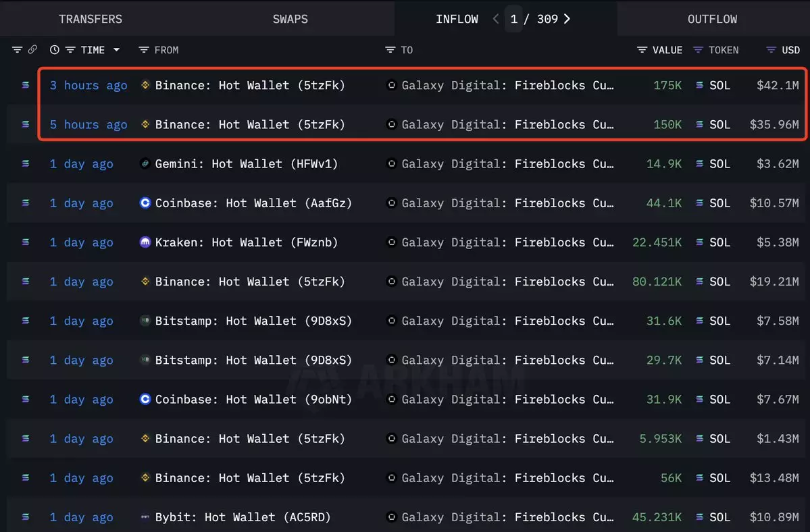
Task: Click the page number 1 field
Action: (x=513, y=19)
